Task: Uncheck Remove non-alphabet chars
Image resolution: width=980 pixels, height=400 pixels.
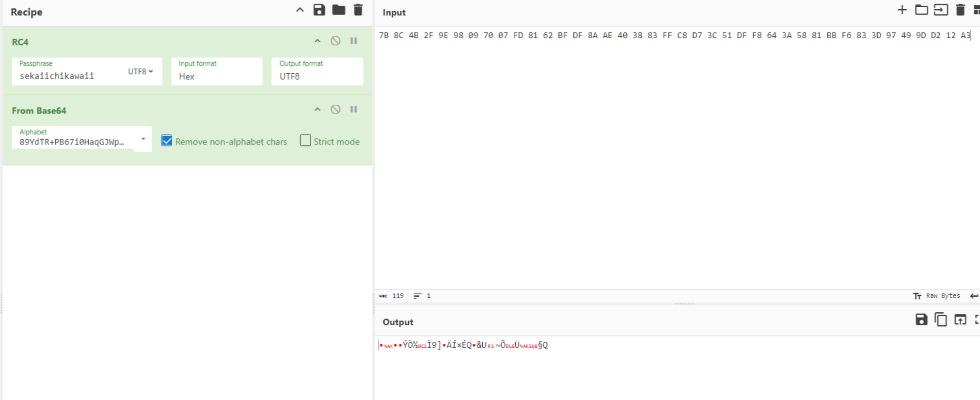Action: coord(167,141)
